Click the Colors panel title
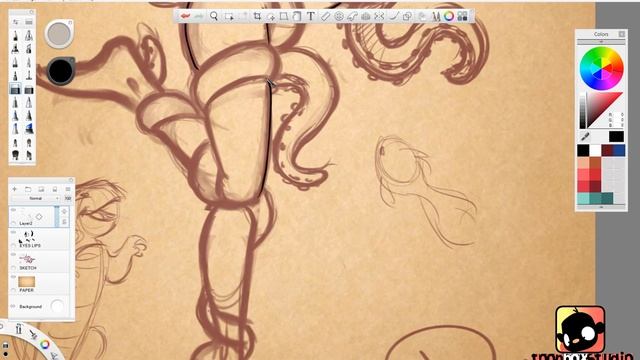This screenshot has width=640, height=360. [x=601, y=34]
